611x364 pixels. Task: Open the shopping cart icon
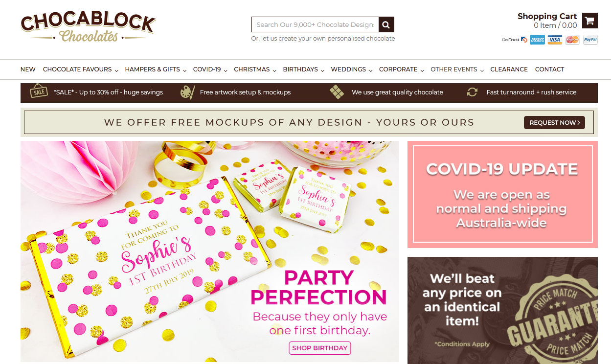[x=589, y=21]
